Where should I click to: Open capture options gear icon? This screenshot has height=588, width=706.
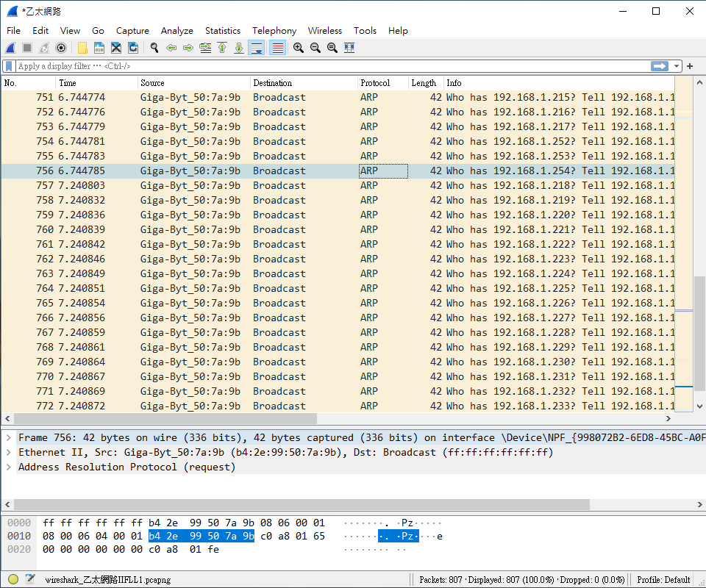(61, 48)
